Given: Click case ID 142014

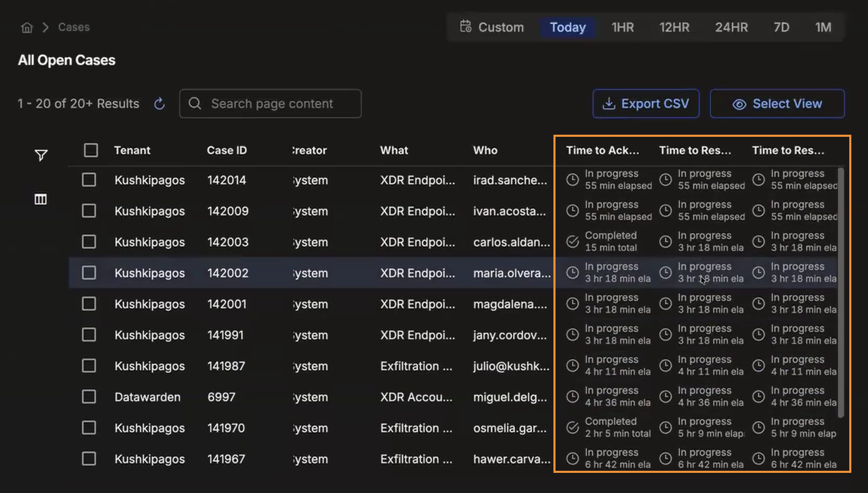Looking at the screenshot, I should (x=228, y=180).
